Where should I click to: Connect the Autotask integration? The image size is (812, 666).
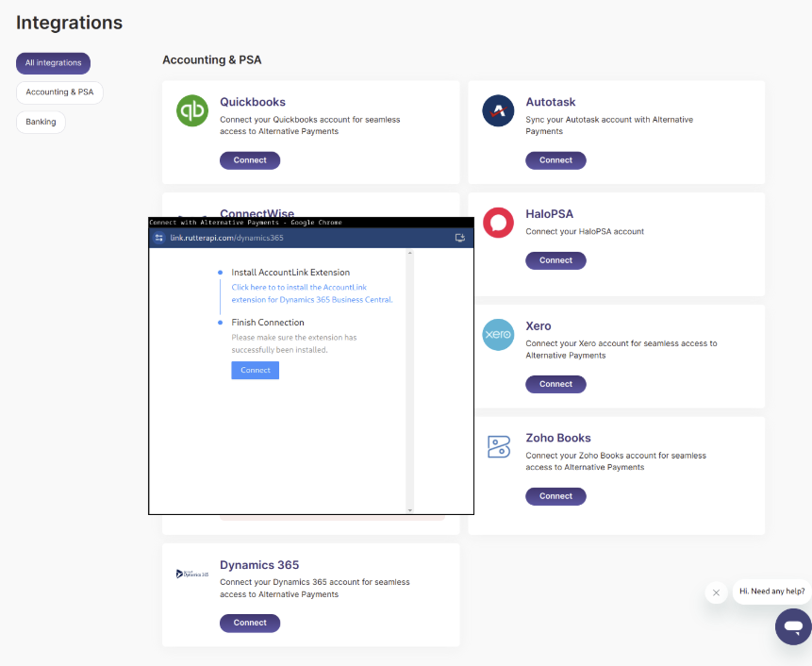point(555,160)
